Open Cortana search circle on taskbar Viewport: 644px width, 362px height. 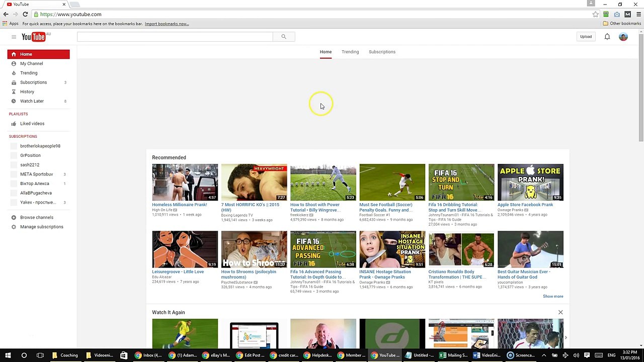tap(24, 355)
